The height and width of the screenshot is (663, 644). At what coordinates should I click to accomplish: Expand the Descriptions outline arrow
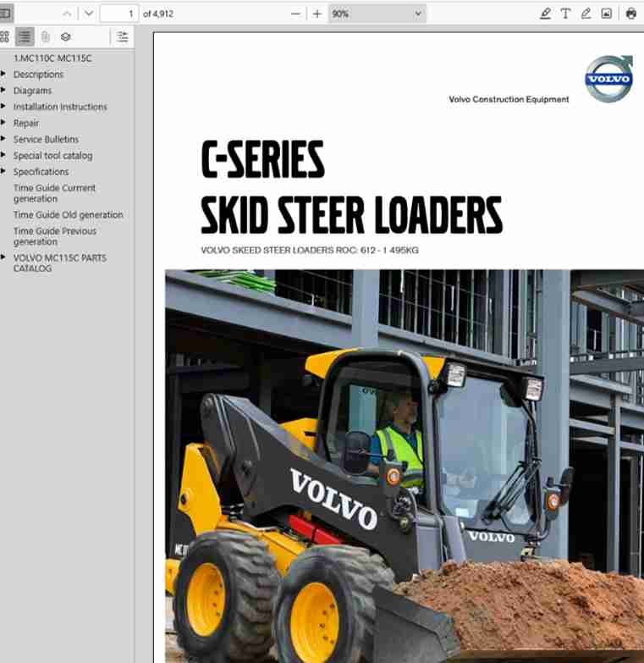(x=3, y=74)
